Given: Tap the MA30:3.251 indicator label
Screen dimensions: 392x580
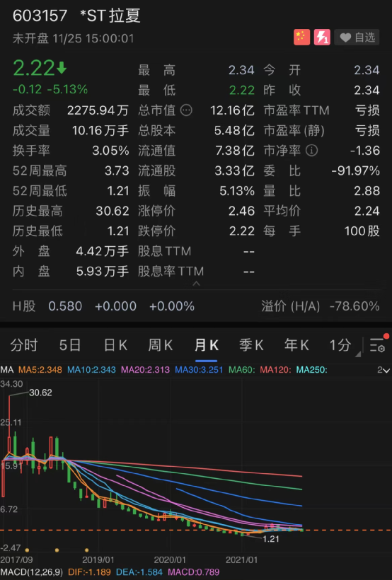Looking at the screenshot, I should (x=199, y=369).
